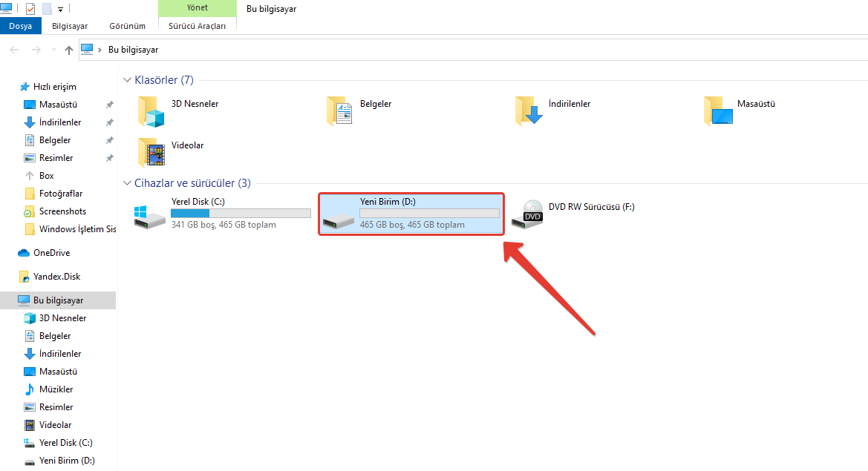868x471 pixels.
Task: Collapse the Cihazlar ve sürücüler group
Action: point(127,183)
